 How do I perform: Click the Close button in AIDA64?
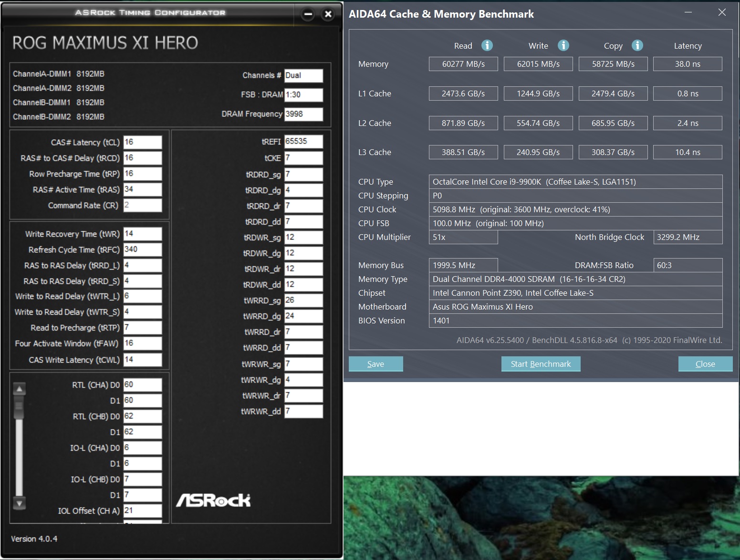coord(705,364)
